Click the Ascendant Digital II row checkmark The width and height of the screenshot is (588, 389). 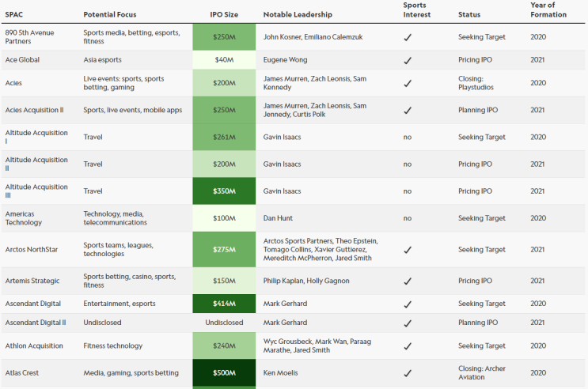[x=408, y=323]
